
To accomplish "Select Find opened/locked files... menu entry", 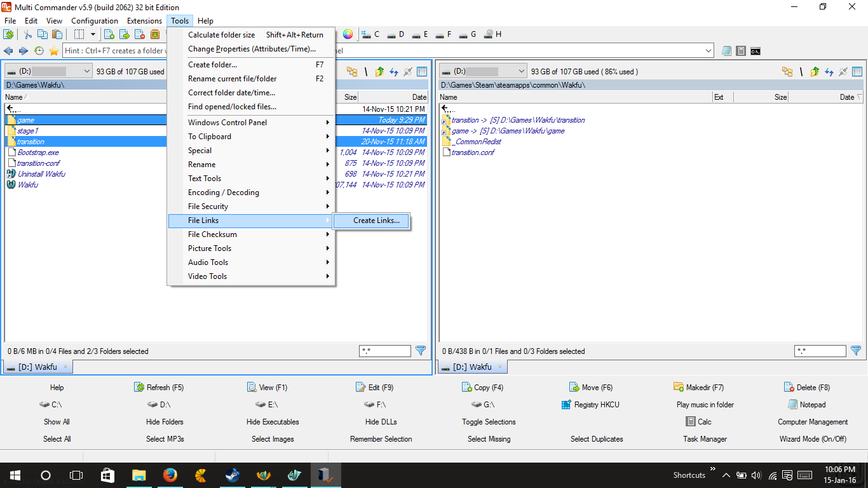I will coord(251,107).
